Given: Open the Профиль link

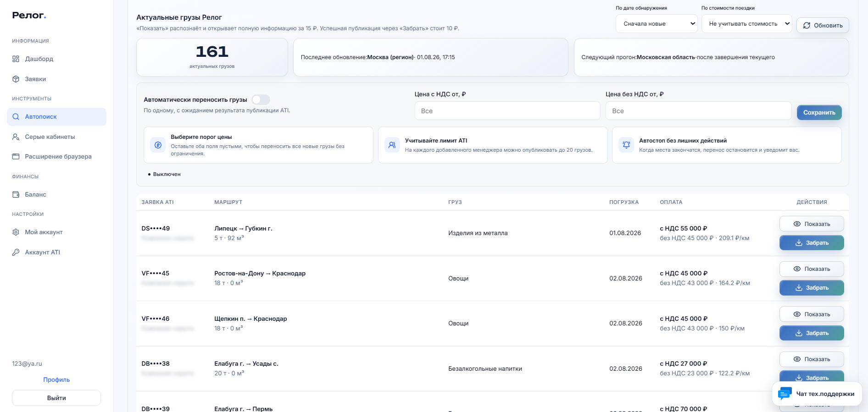Looking at the screenshot, I should 56,380.
